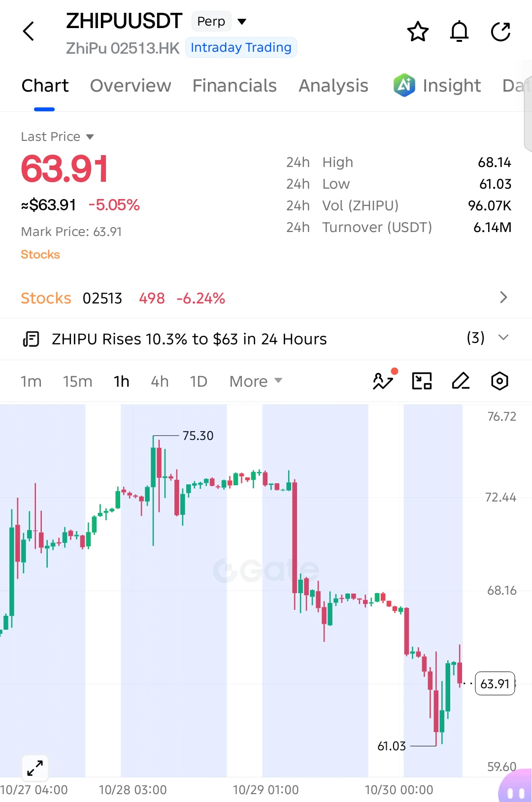The width and height of the screenshot is (532, 802).
Task: Open chart settings hexagon icon
Action: point(499,381)
